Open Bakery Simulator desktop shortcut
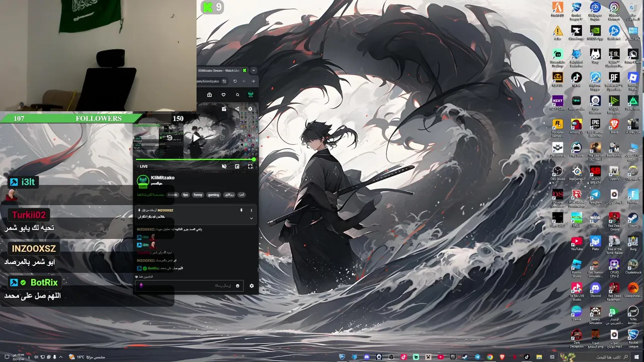644x362 pixels. (595, 315)
